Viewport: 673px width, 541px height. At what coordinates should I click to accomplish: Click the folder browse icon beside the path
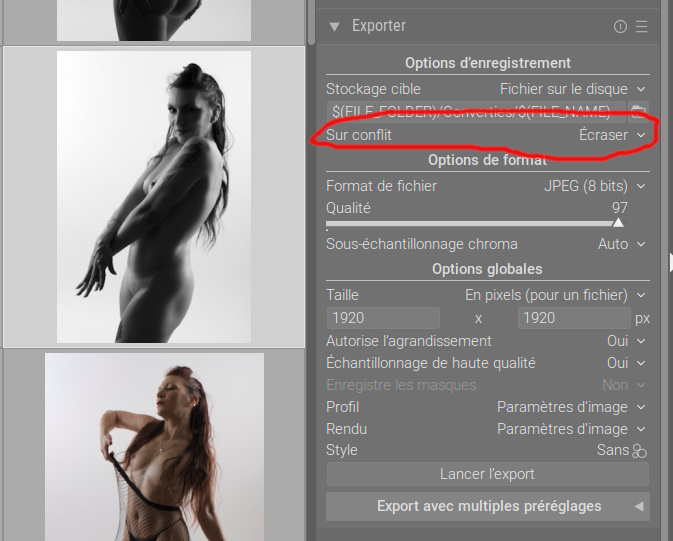638,111
